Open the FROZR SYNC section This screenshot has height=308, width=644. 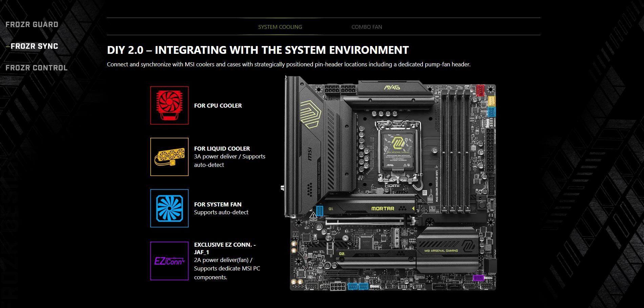(x=34, y=46)
